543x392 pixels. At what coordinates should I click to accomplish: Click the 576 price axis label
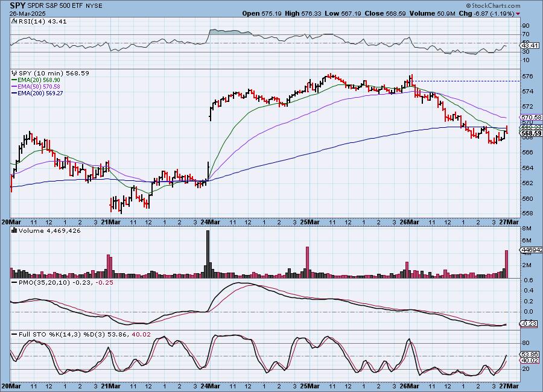point(528,76)
